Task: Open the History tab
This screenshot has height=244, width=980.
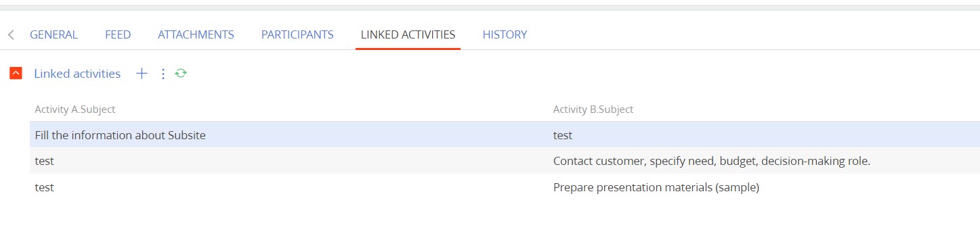Action: 505,34
